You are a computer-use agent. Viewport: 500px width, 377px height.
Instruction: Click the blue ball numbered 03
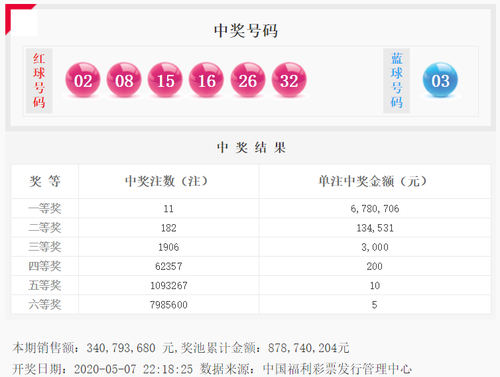tap(440, 80)
